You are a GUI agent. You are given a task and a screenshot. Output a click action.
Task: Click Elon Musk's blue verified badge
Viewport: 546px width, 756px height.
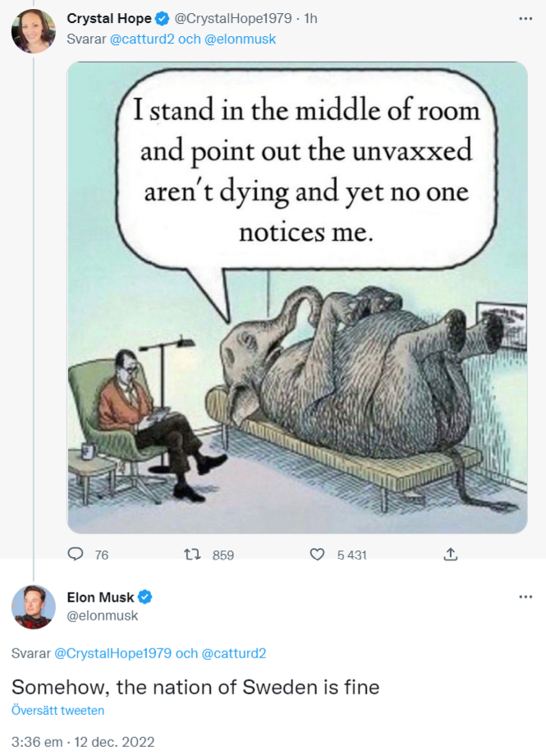pos(145,597)
